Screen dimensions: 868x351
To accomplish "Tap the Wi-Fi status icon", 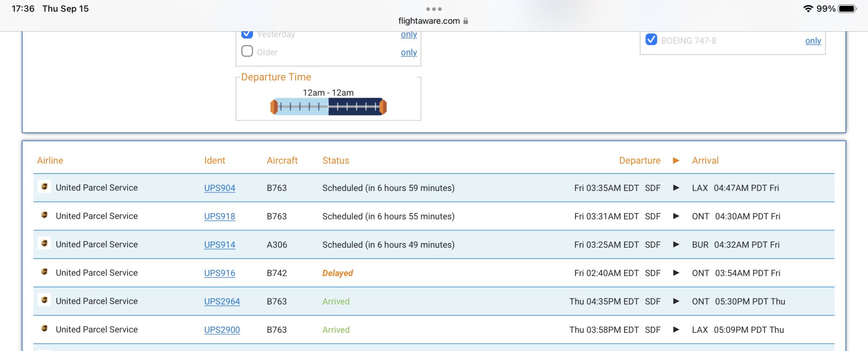I will [x=808, y=9].
